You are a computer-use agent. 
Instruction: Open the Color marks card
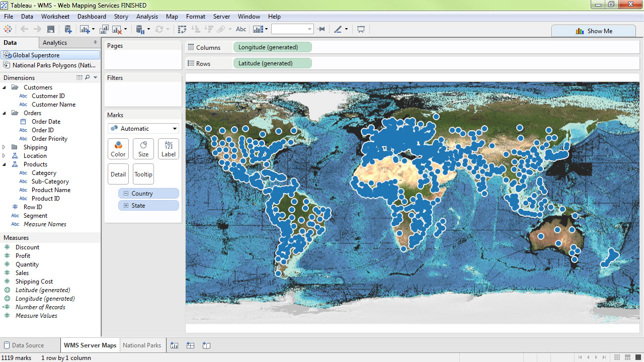point(118,149)
